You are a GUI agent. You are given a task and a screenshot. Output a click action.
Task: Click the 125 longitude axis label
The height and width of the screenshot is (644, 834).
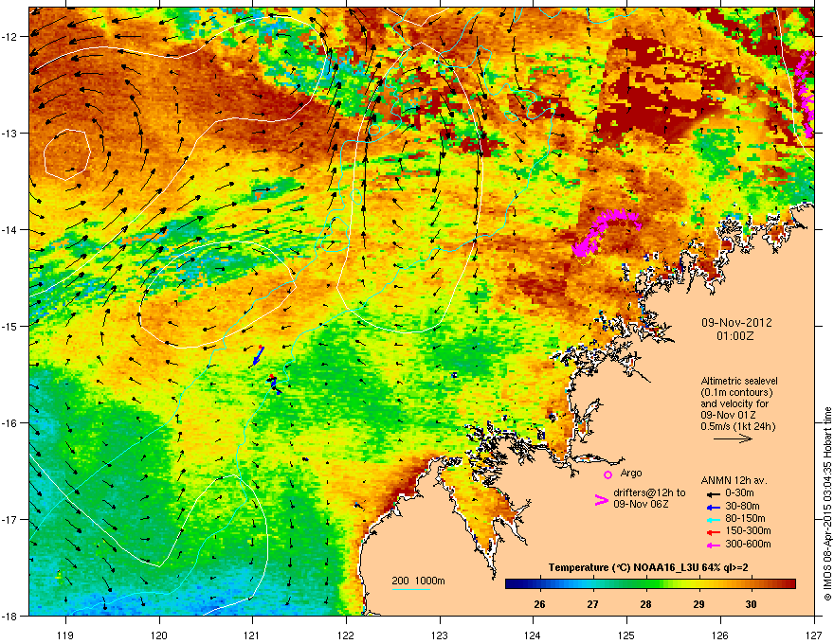pos(626,635)
